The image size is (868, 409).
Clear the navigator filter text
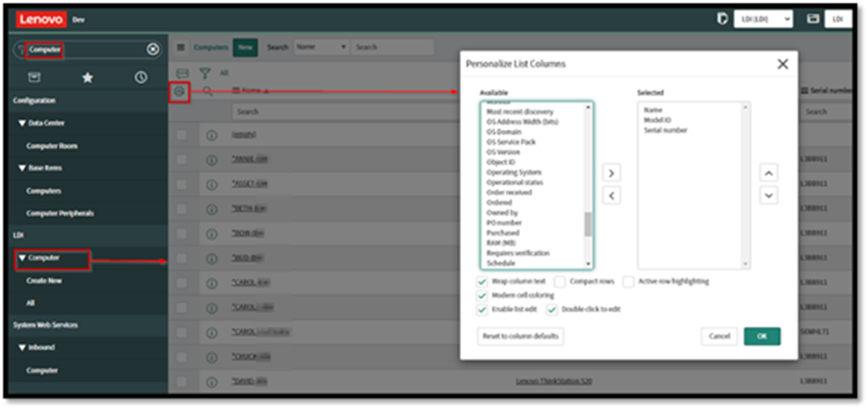click(153, 49)
